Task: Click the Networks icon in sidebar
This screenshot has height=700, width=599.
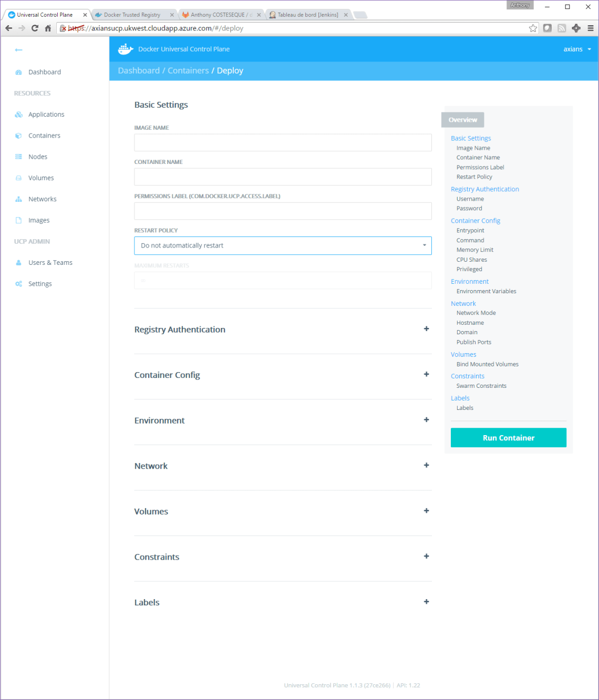Action: [19, 199]
